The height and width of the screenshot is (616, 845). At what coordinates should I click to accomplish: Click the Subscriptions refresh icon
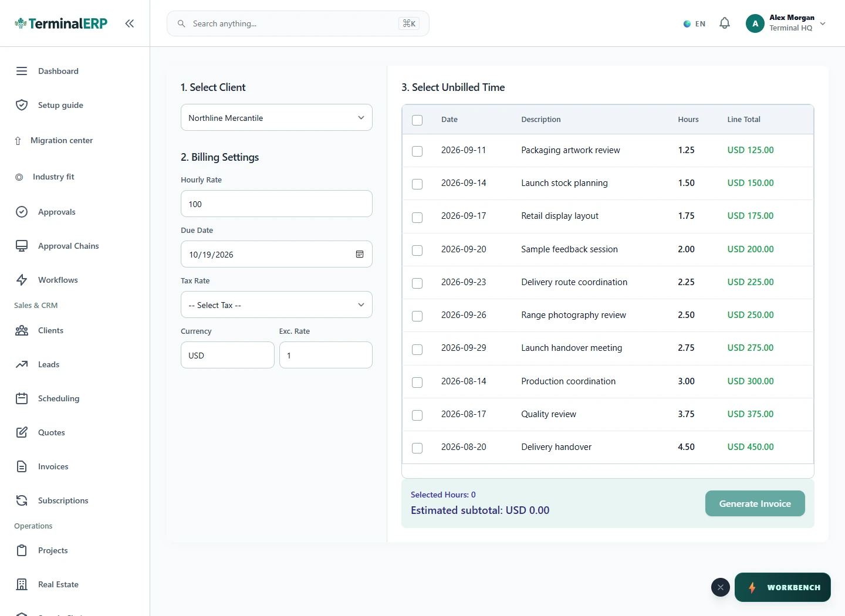[x=22, y=500]
